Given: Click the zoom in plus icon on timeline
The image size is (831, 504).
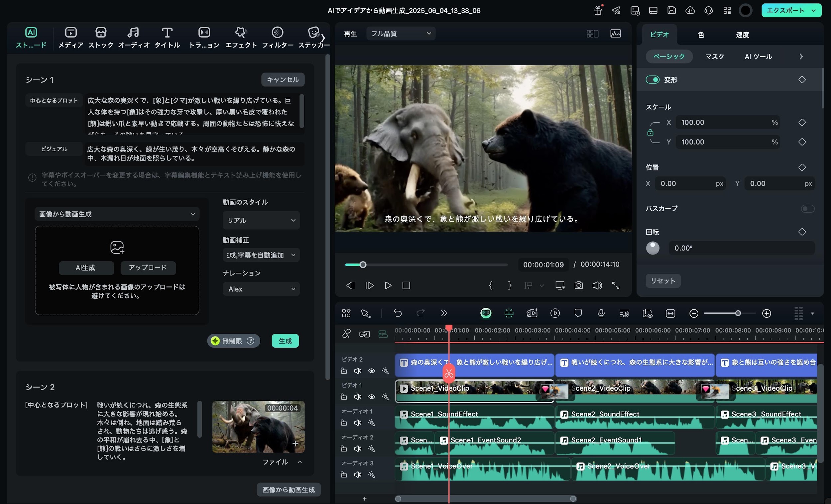Looking at the screenshot, I should (x=767, y=314).
